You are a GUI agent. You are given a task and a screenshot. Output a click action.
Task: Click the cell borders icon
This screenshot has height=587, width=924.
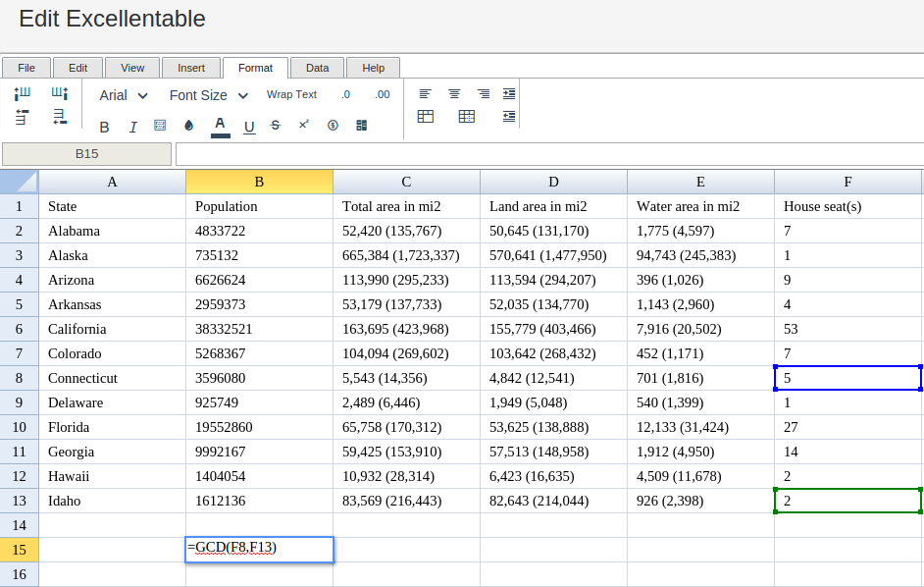tap(160, 126)
